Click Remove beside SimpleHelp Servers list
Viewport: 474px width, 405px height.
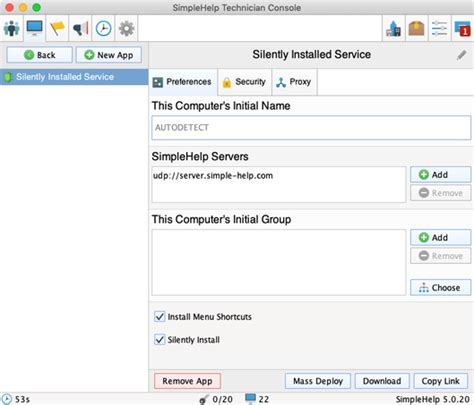coord(440,193)
